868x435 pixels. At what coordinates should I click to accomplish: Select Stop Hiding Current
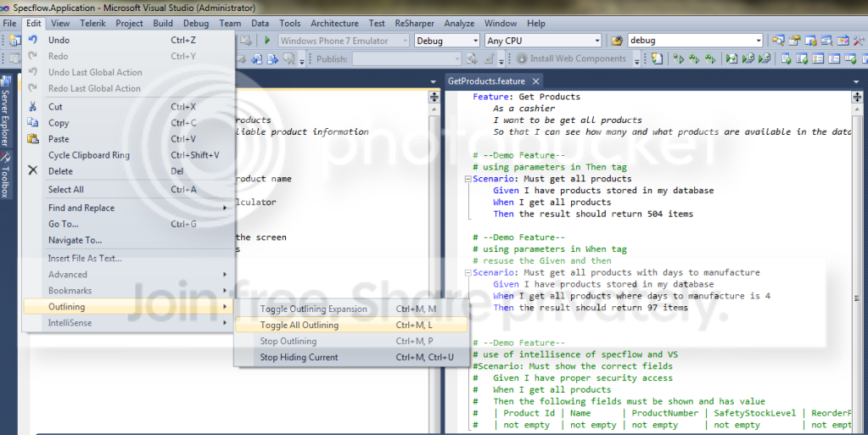tap(351, 357)
